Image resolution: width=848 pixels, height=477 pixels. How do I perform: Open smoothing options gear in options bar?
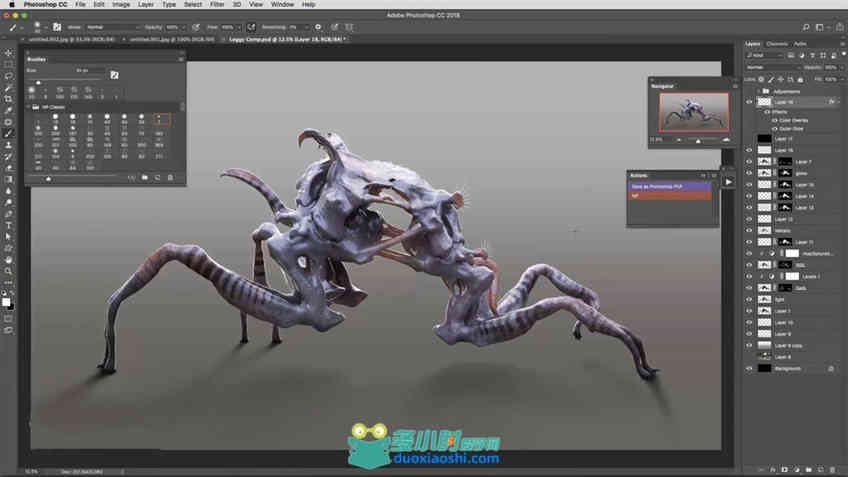318,27
